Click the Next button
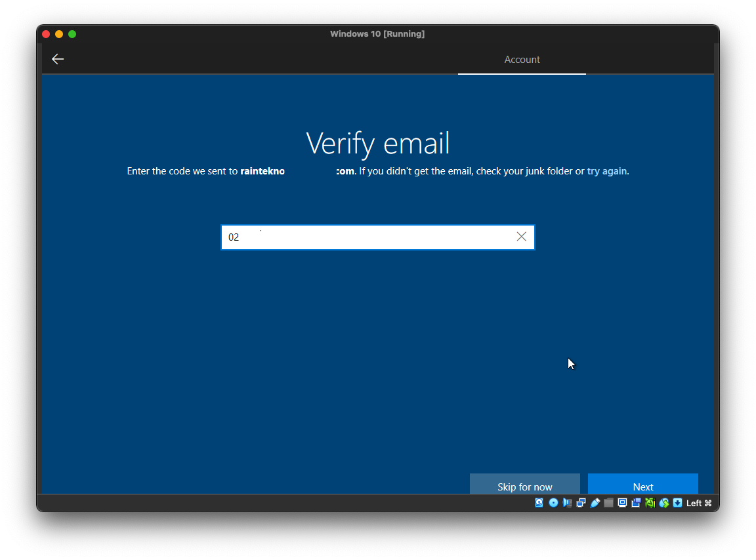 pos(642,486)
